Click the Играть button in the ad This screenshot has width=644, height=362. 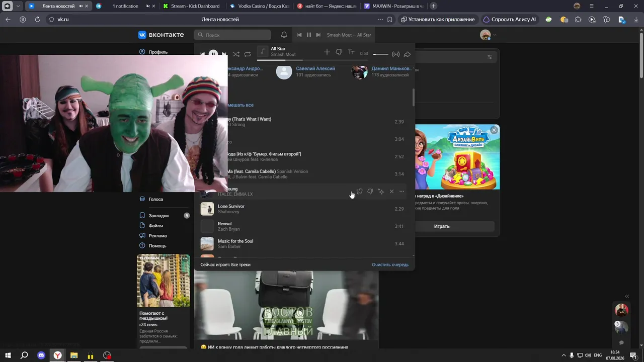coord(442,226)
